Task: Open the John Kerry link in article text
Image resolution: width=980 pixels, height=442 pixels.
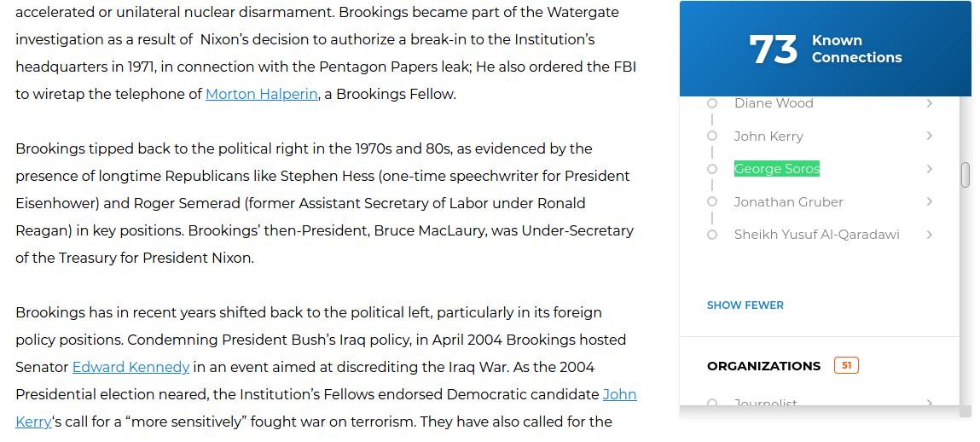Action: (619, 394)
